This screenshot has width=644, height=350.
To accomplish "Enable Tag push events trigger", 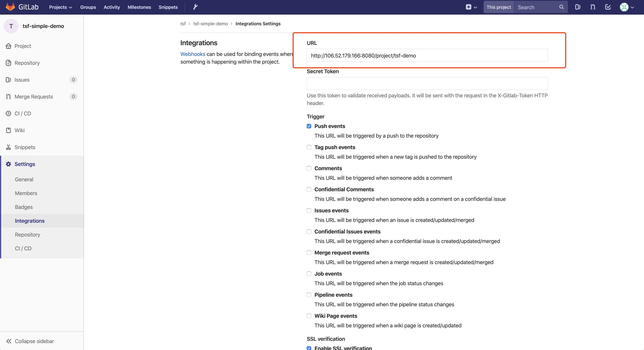I will [309, 147].
